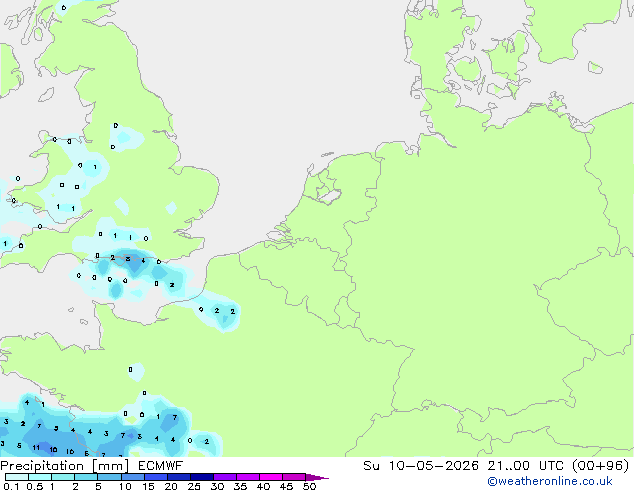The image size is (634, 490).
Task: Click the "Precipitation [mm]" title text
Action: (x=64, y=466)
